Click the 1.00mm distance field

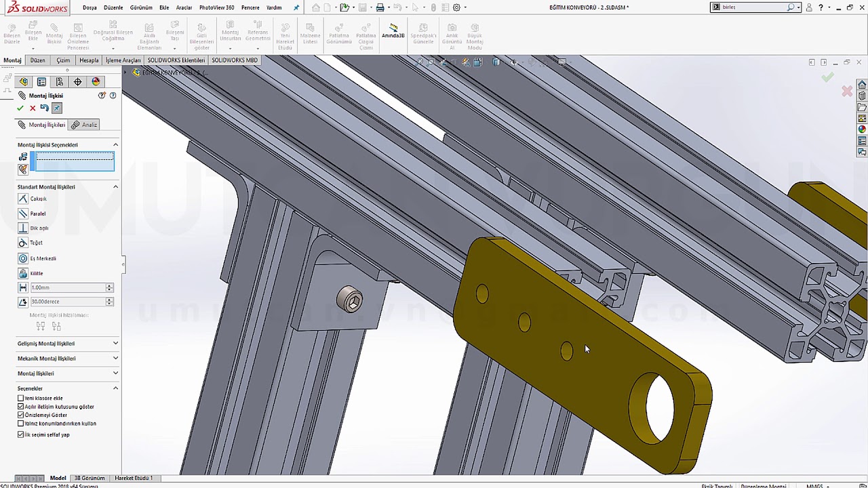tap(67, 287)
